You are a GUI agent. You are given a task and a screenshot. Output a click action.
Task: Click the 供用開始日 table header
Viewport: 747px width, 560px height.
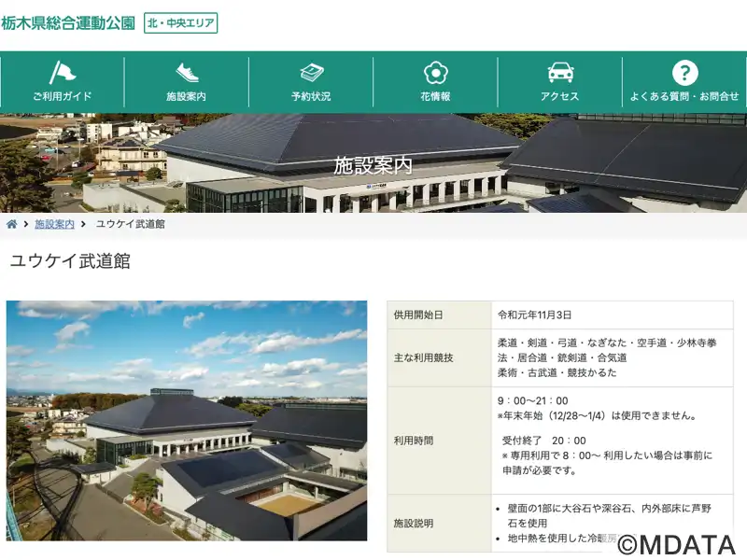[439, 315]
